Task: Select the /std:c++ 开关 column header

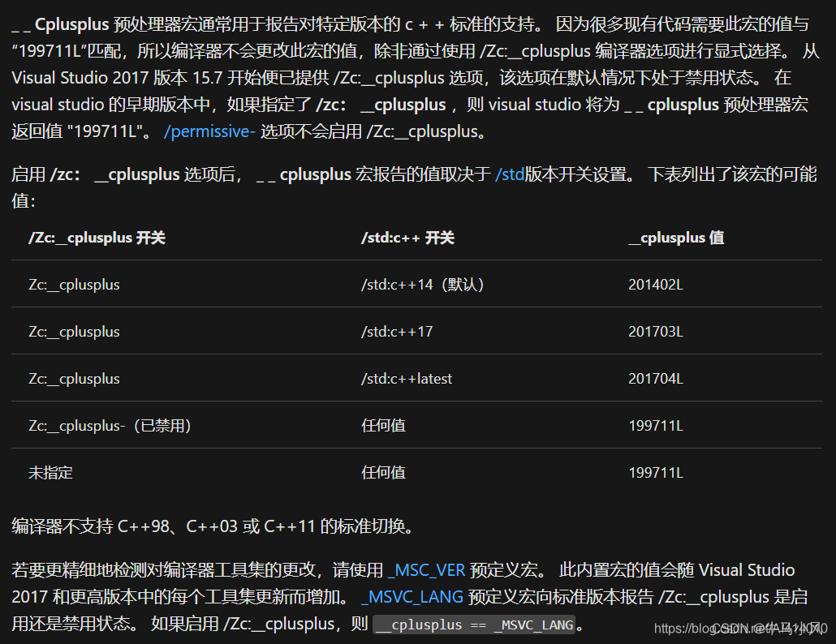Action: coord(407,238)
